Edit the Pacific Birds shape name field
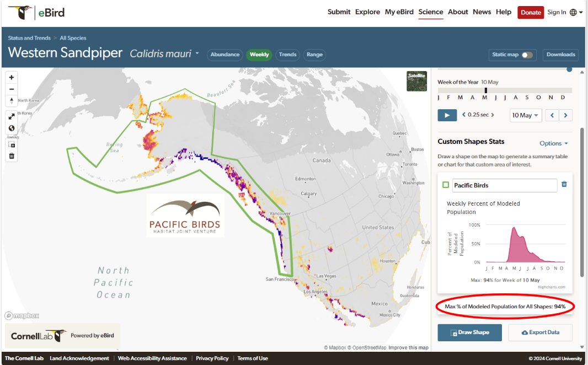 (x=504, y=185)
